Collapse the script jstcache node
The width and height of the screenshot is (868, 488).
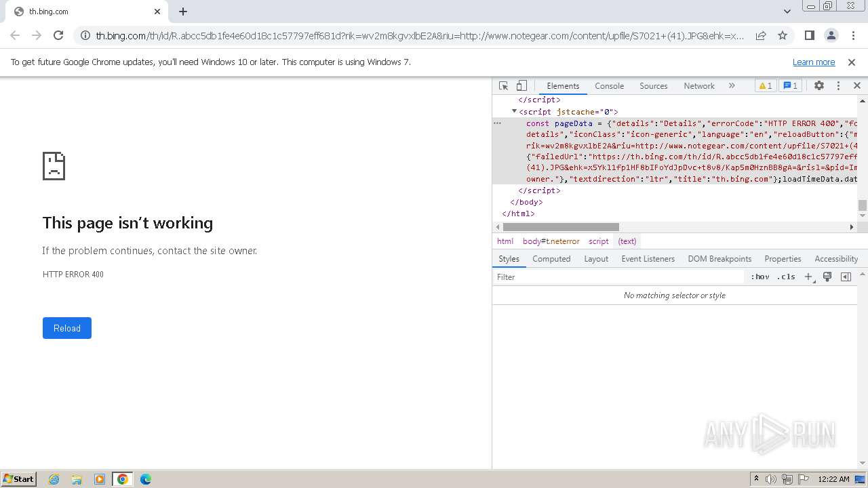514,111
